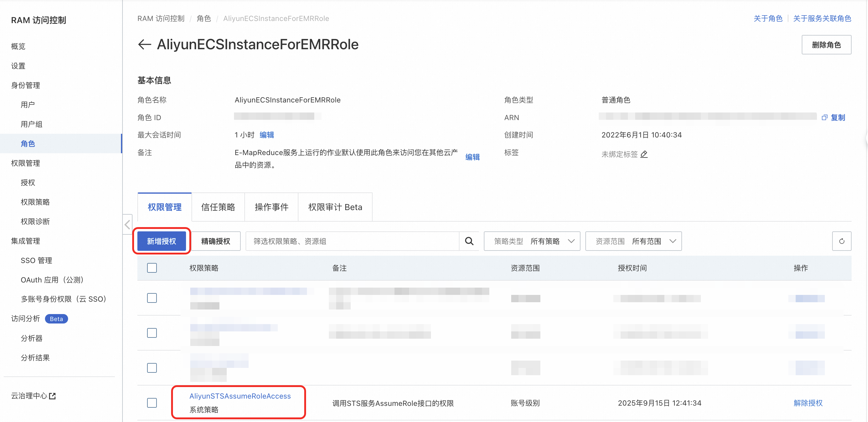Viewport: 868px width, 422px height.
Task: Edit tags with the pencil icon
Action: tap(644, 154)
